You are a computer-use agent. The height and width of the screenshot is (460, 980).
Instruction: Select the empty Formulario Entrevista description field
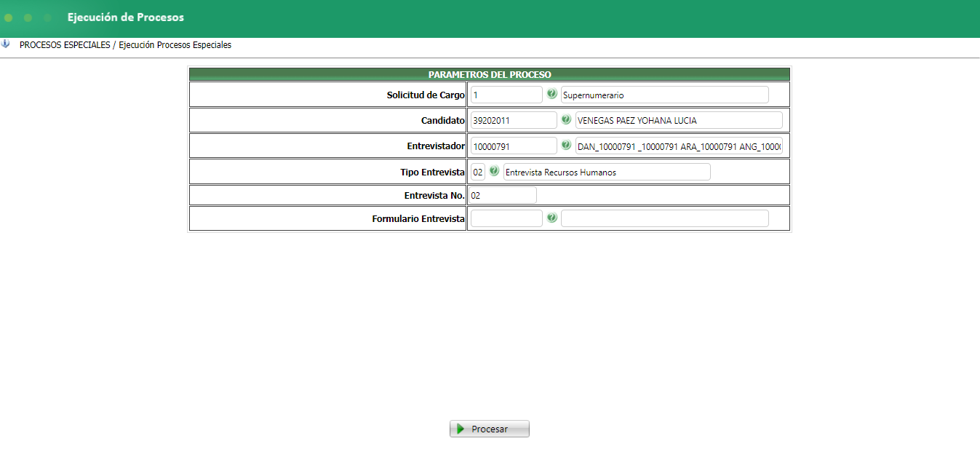(664, 218)
